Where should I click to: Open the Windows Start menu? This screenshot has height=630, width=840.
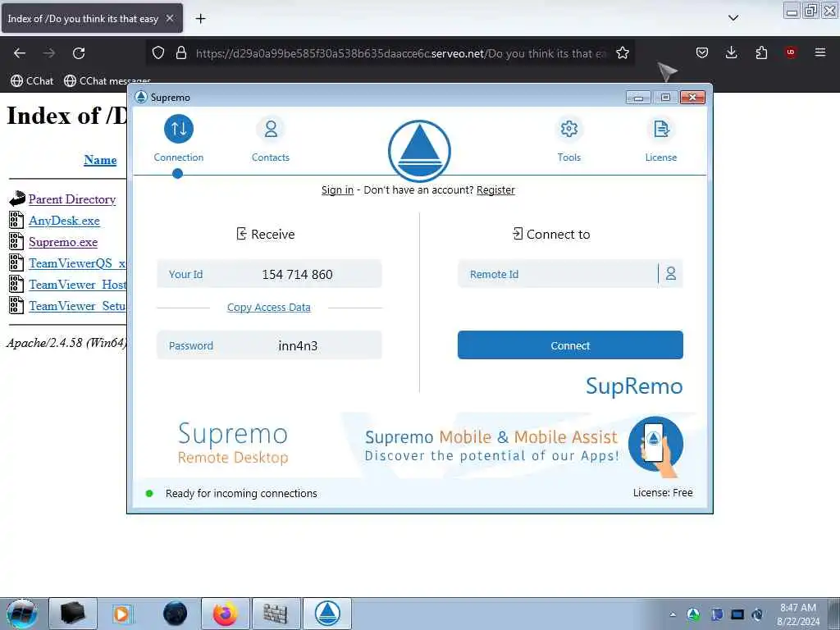[x=21, y=614]
